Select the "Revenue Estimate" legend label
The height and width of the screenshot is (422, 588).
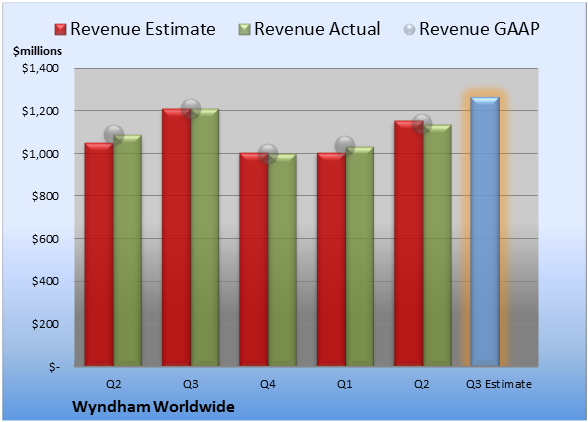click(x=143, y=29)
